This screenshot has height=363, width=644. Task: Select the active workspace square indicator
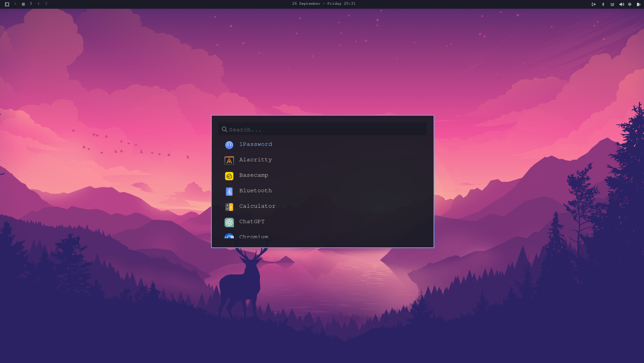coord(23,4)
